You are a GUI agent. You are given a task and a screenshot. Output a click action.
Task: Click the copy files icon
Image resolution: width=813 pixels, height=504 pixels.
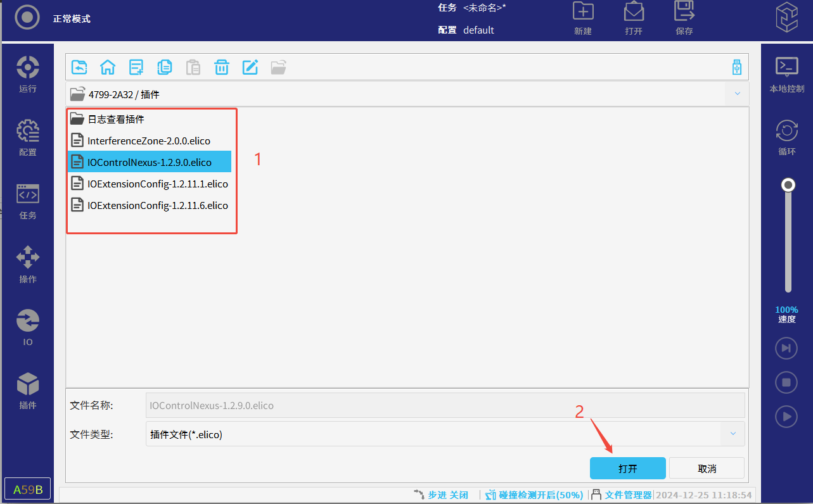[x=165, y=67]
